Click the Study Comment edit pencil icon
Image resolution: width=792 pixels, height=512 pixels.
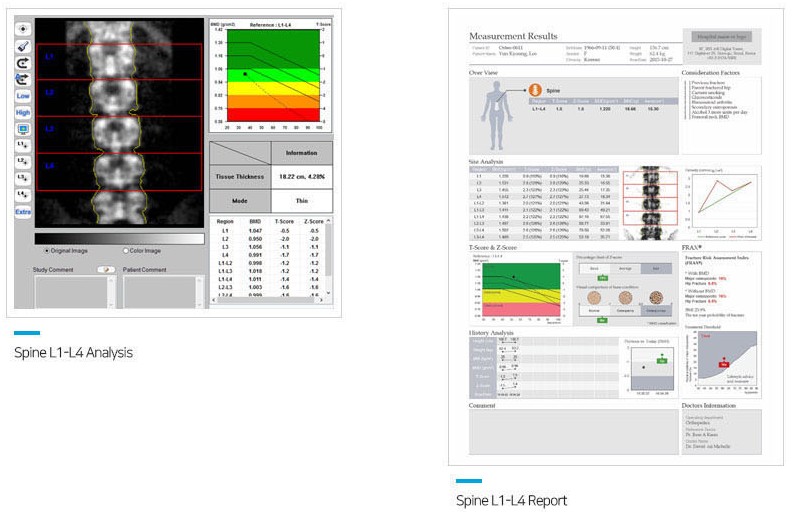(x=106, y=270)
